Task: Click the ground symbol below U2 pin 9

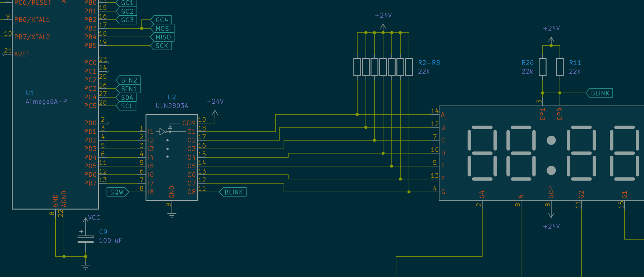Action: [x=172, y=215]
